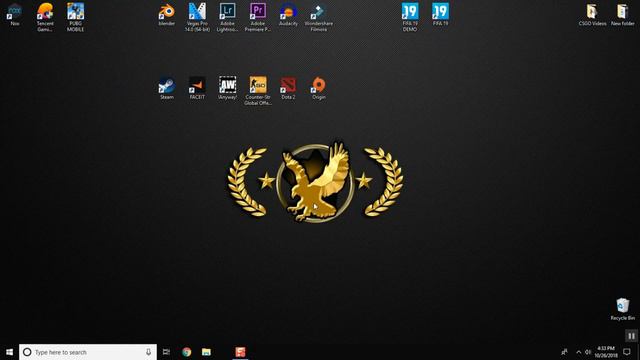The image size is (640, 360).
Task: Click the microphone in taskbar search
Action: [148, 352]
